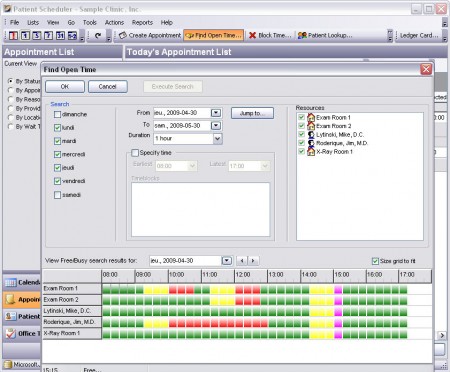
Task: Open the Reports menu
Action: (x=142, y=23)
